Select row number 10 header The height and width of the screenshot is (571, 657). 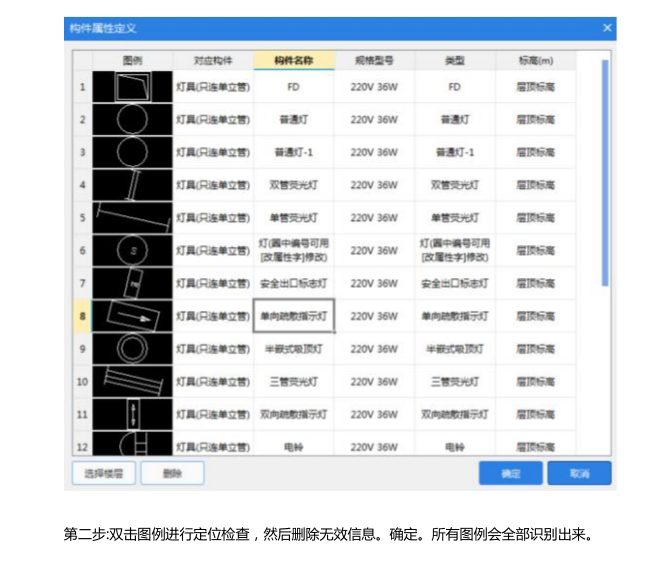tap(83, 381)
